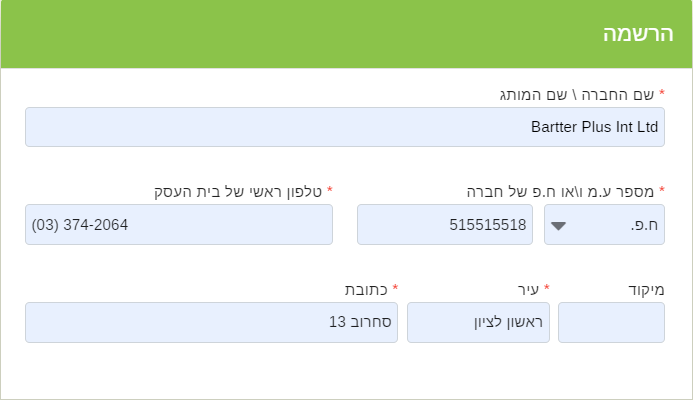Screen dimensions: 693x400
Task: Click the red asterisk beside the phone label
Action: click(330, 190)
